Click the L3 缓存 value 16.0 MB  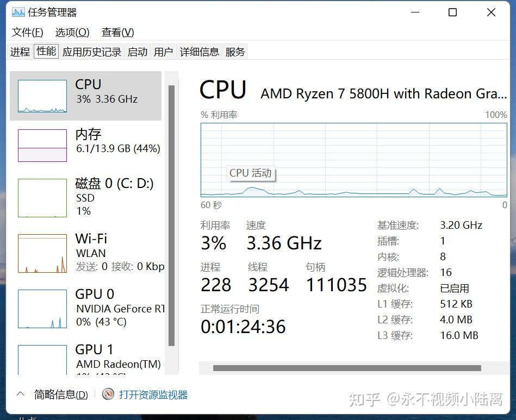click(x=459, y=335)
